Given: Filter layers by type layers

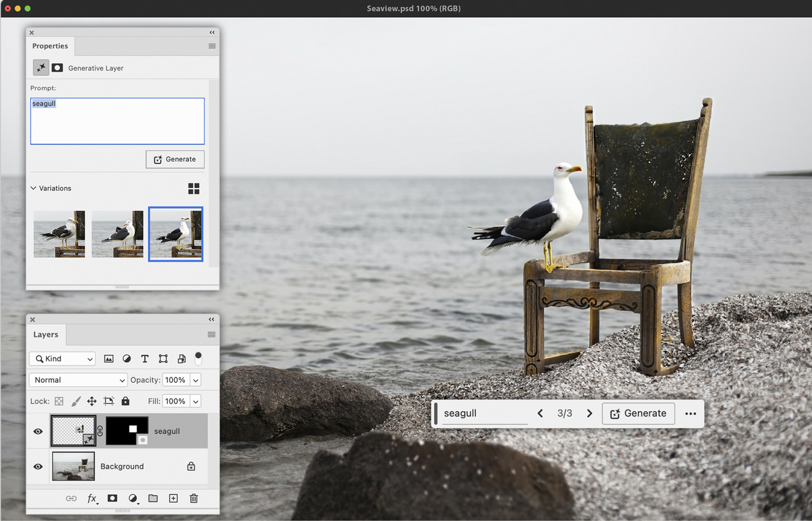Looking at the screenshot, I should pyautogui.click(x=144, y=359).
